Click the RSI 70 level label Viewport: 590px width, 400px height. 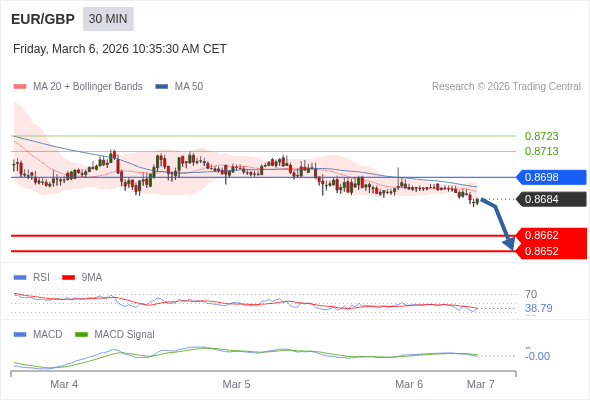click(x=531, y=294)
